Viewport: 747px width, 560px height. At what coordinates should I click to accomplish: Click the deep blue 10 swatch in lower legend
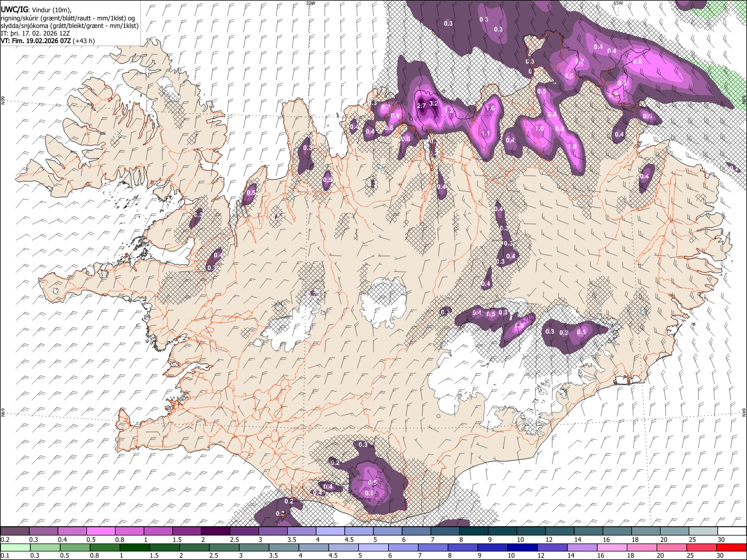point(522,547)
